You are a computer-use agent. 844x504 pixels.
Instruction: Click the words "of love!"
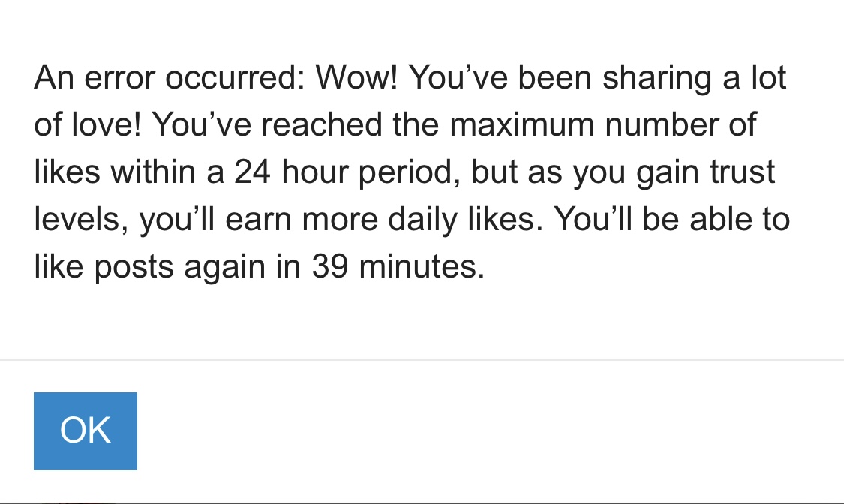coord(88,124)
